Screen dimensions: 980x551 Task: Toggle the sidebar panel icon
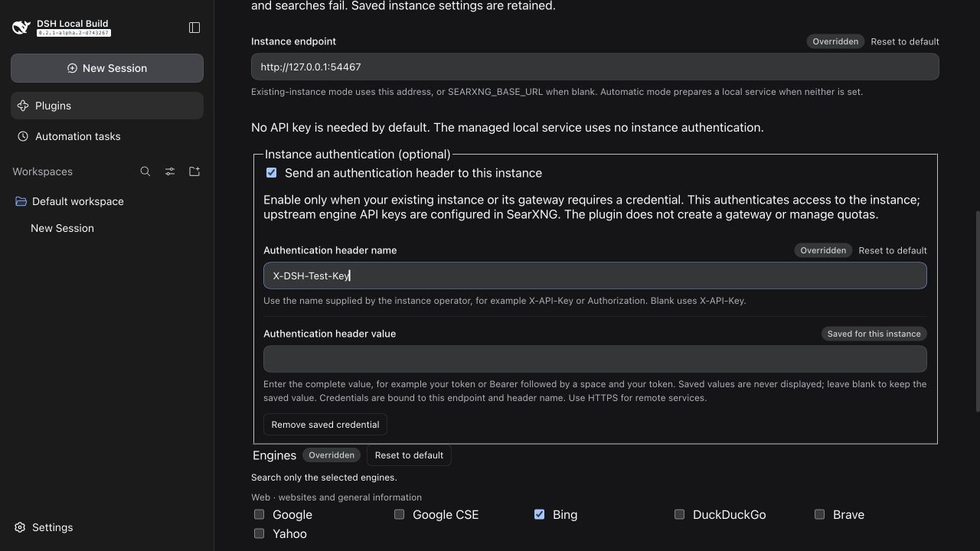pos(194,28)
